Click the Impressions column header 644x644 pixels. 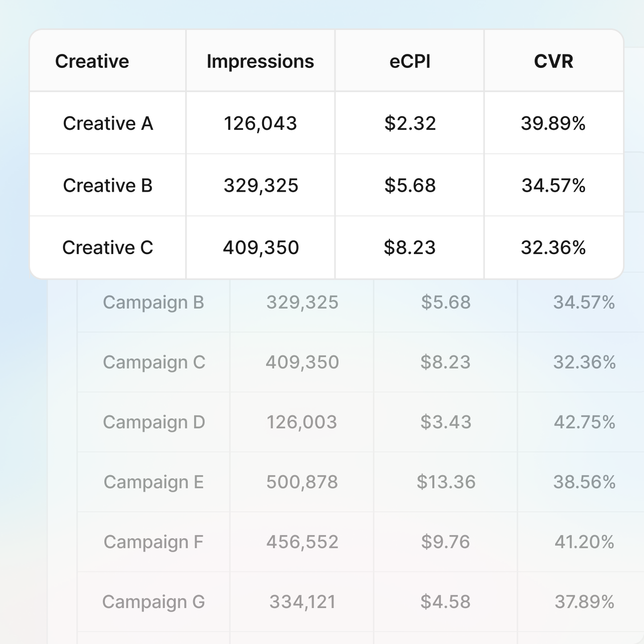point(260,61)
